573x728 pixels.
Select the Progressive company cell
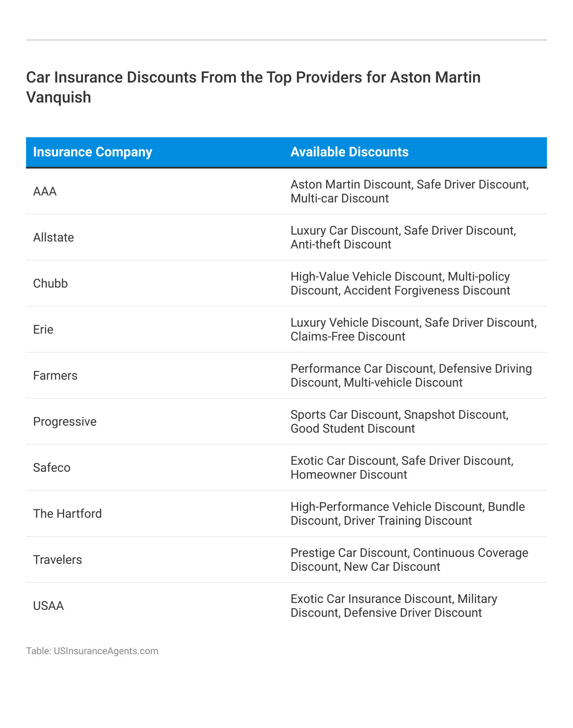pyautogui.click(x=65, y=422)
